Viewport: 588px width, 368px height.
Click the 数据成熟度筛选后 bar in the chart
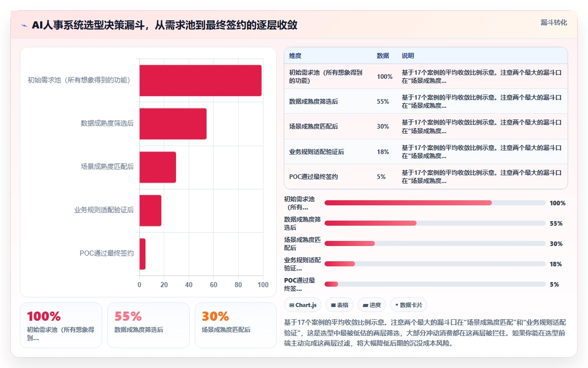(x=173, y=124)
